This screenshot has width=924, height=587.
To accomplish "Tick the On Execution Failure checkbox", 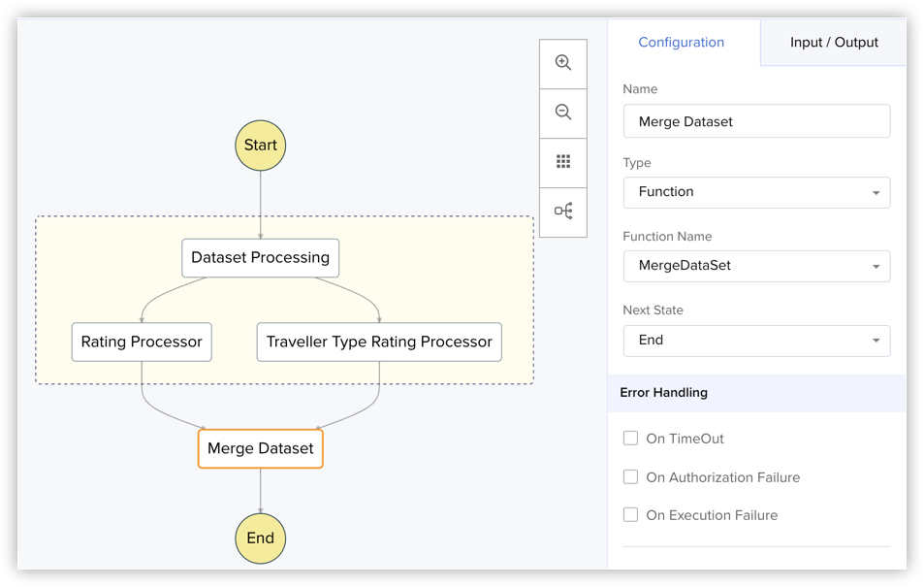I will click(x=630, y=515).
